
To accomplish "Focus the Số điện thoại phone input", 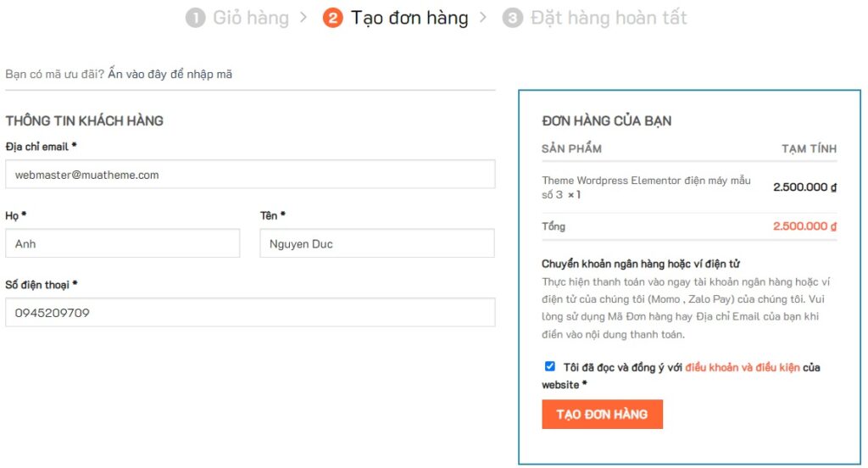I will tap(250, 313).
